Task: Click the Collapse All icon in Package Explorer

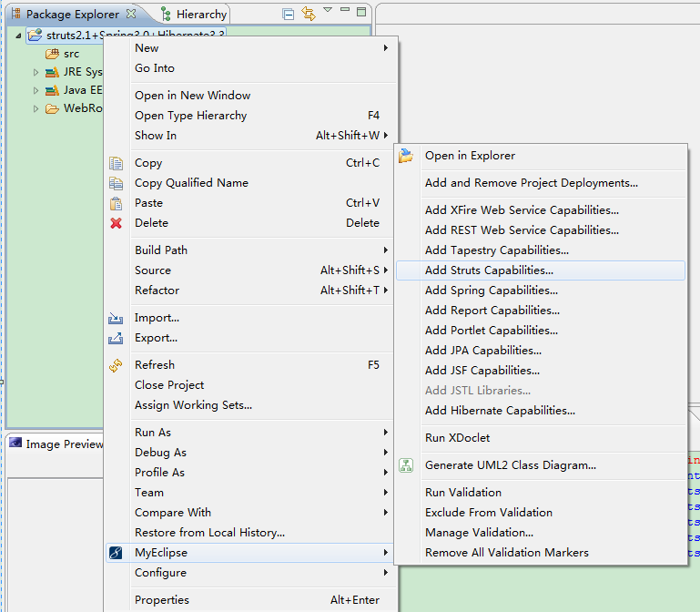Action: (289, 15)
